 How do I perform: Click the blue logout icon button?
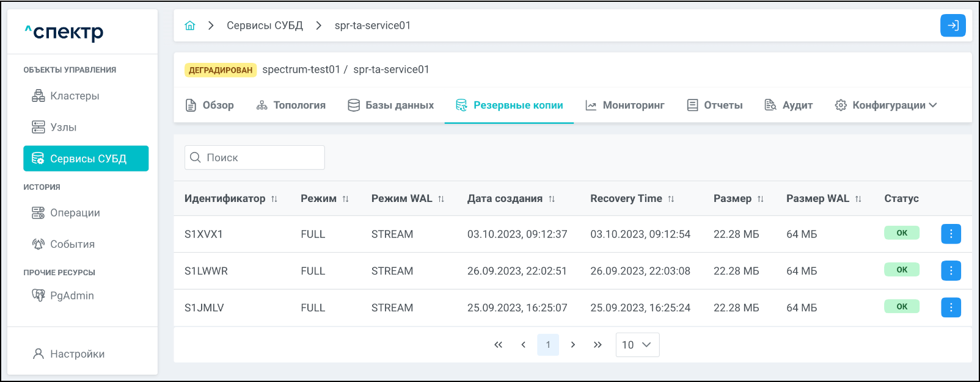pyautogui.click(x=953, y=26)
